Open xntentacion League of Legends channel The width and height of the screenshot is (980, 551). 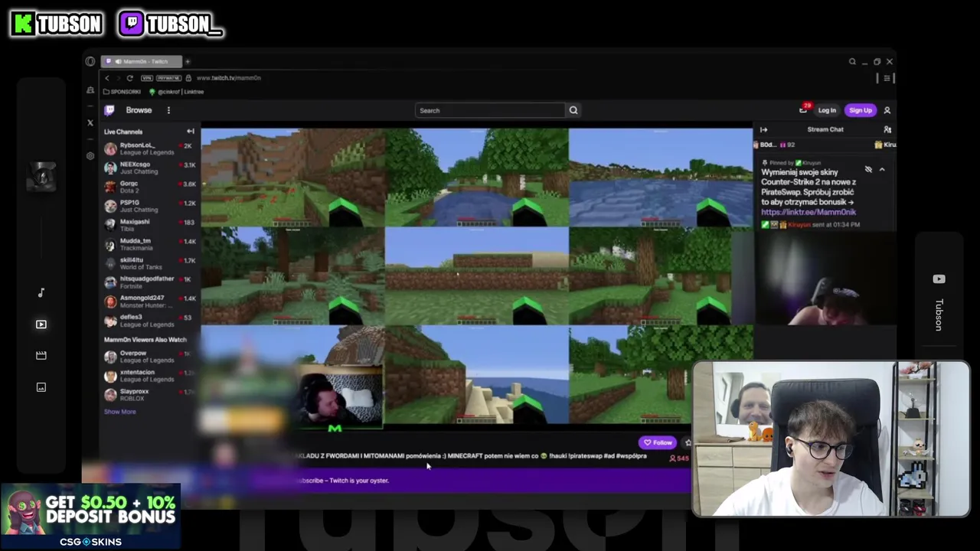point(150,376)
